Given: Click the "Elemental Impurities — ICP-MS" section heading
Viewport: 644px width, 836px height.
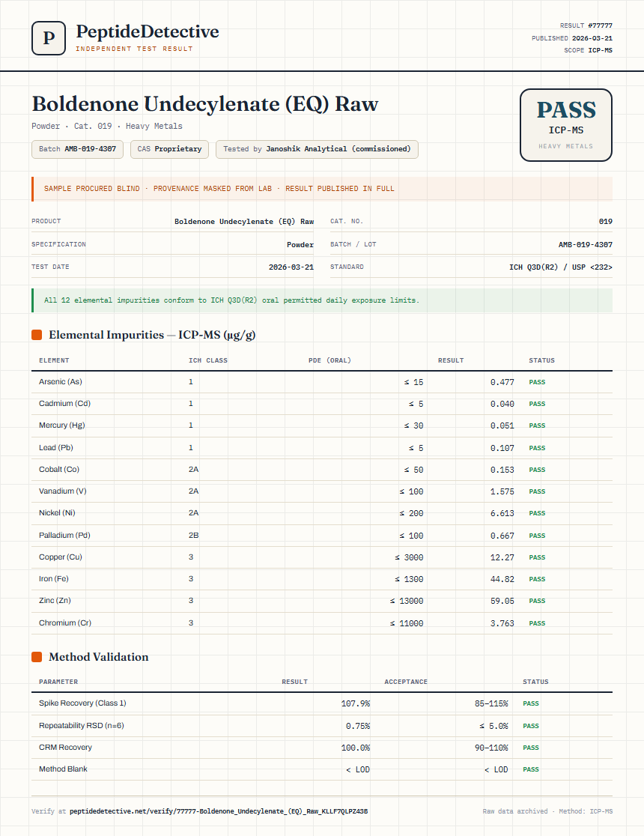Looking at the screenshot, I should [152, 335].
